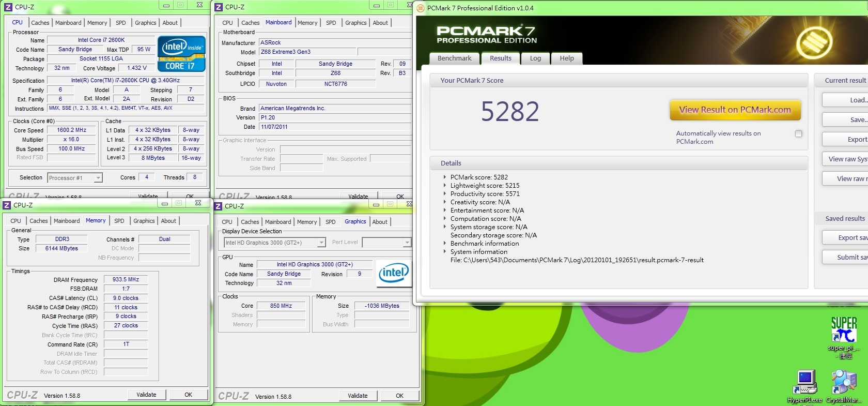The image size is (868, 406).
Task: Open the CrystalMark desktop shortcut
Action: point(844,386)
